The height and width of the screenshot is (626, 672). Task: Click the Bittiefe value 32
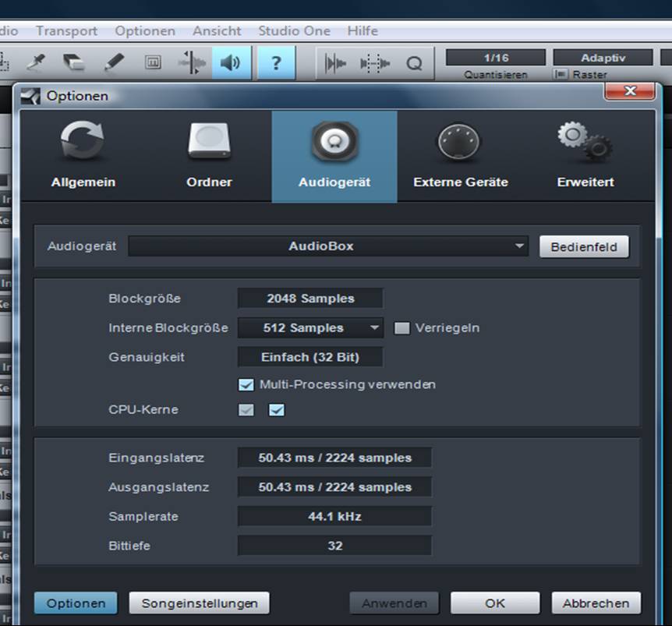[334, 546]
